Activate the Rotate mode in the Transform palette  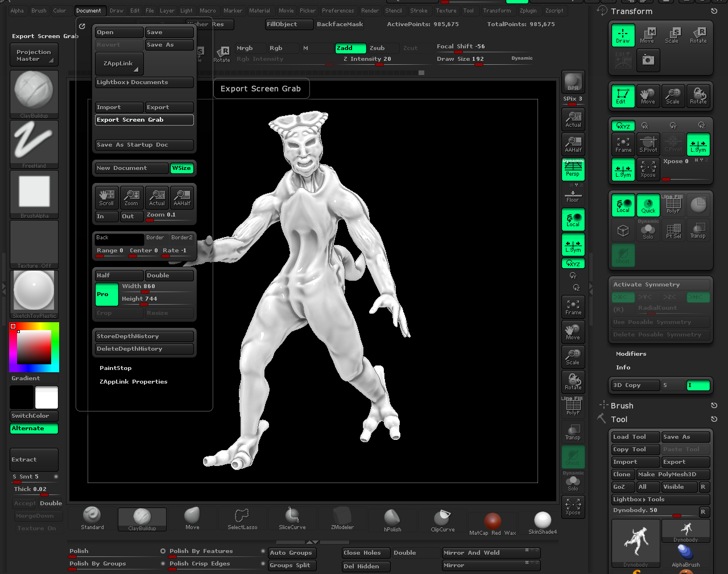pyautogui.click(x=698, y=36)
